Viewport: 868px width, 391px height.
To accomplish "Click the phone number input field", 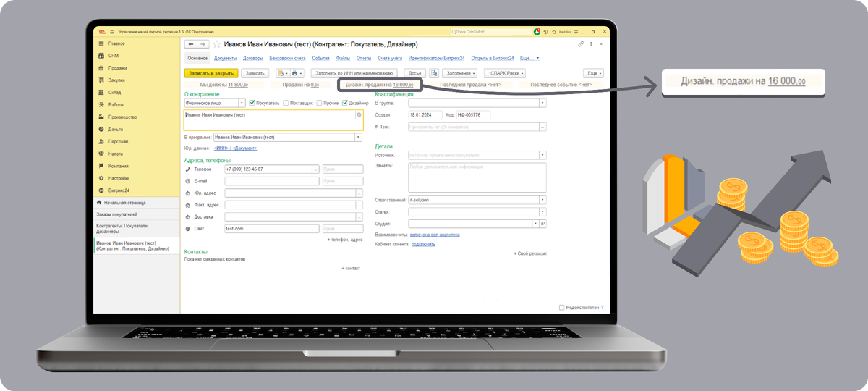I will (268, 169).
